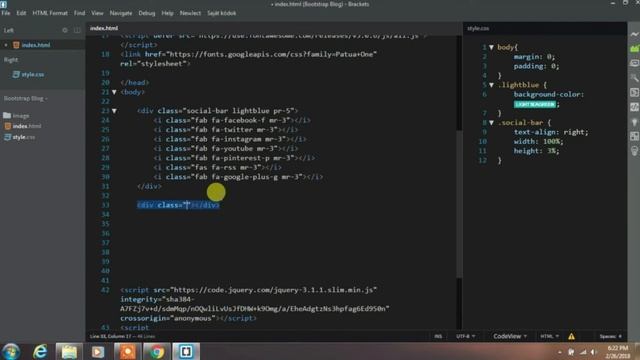Open the clock and date in tray
Viewport: 640px width, 360px height.
click(x=618, y=352)
